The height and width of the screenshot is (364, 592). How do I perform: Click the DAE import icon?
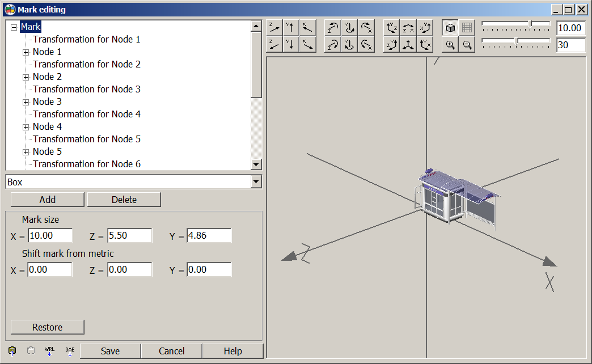tap(70, 351)
